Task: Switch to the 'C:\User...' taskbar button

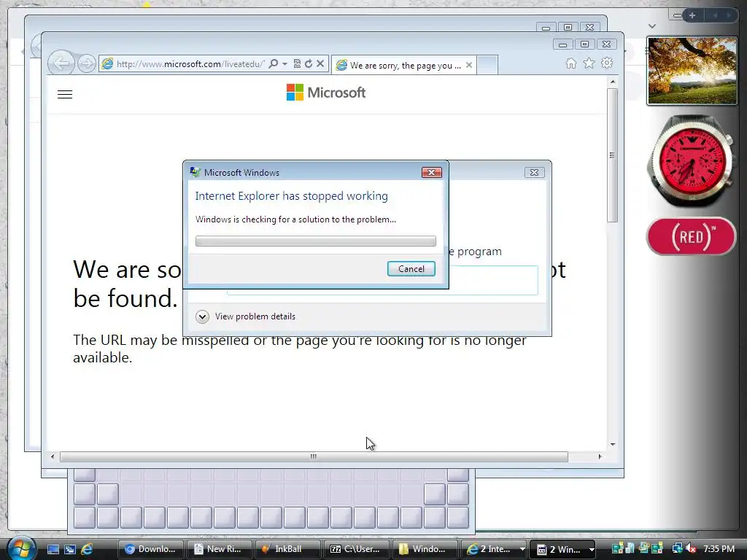Action: click(x=356, y=549)
